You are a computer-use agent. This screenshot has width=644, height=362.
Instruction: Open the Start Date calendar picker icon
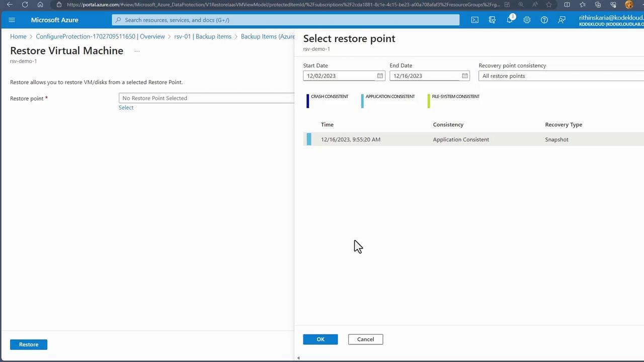pos(380,76)
